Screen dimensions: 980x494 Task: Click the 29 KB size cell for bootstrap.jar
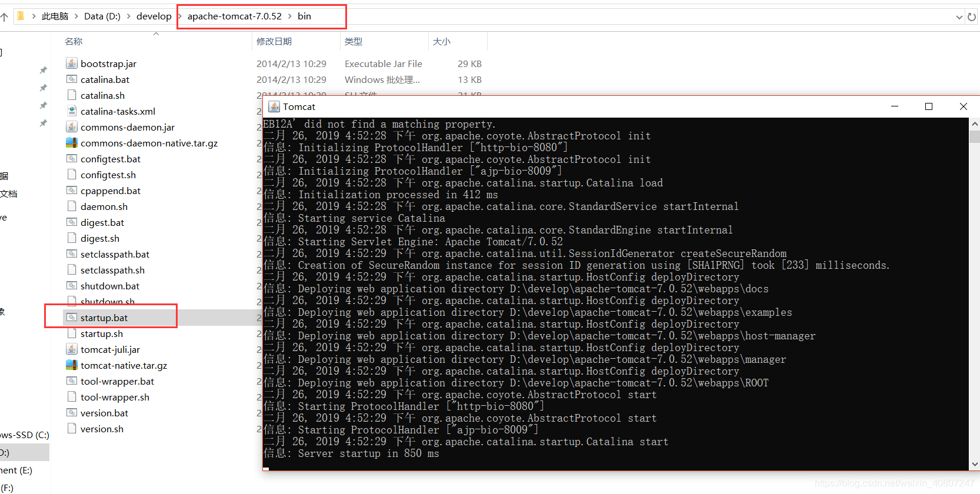click(x=469, y=64)
